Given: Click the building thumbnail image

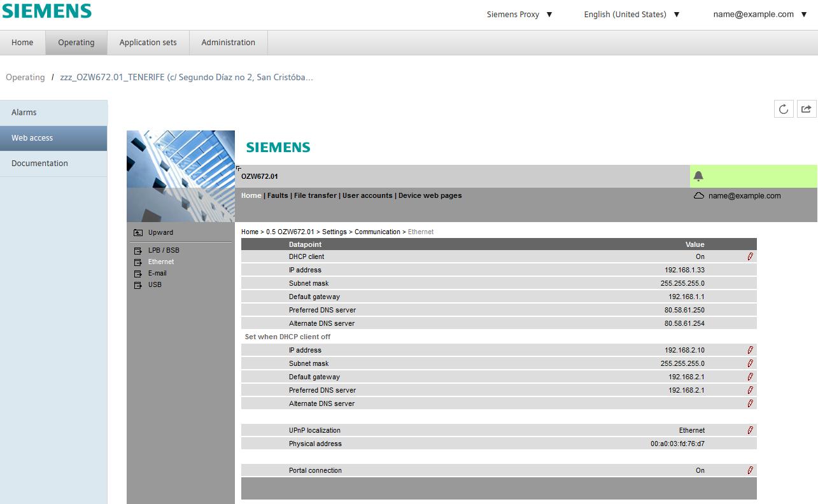Looking at the screenshot, I should point(181,176).
